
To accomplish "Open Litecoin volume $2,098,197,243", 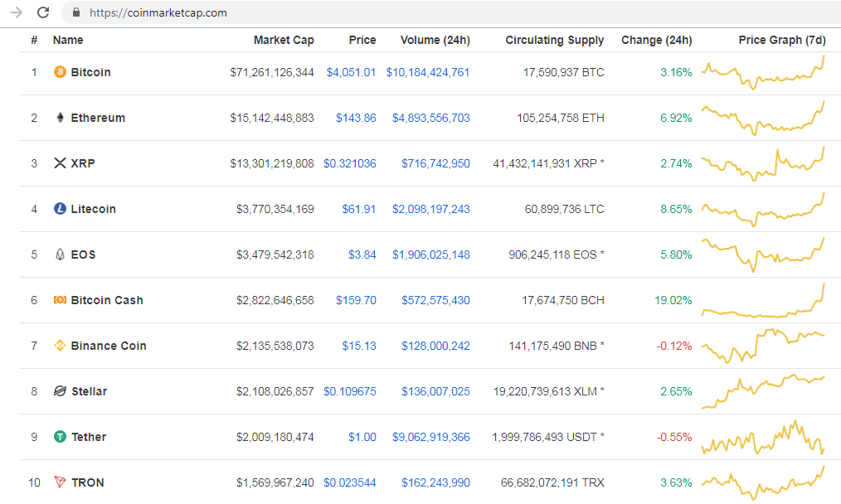I will point(430,209).
